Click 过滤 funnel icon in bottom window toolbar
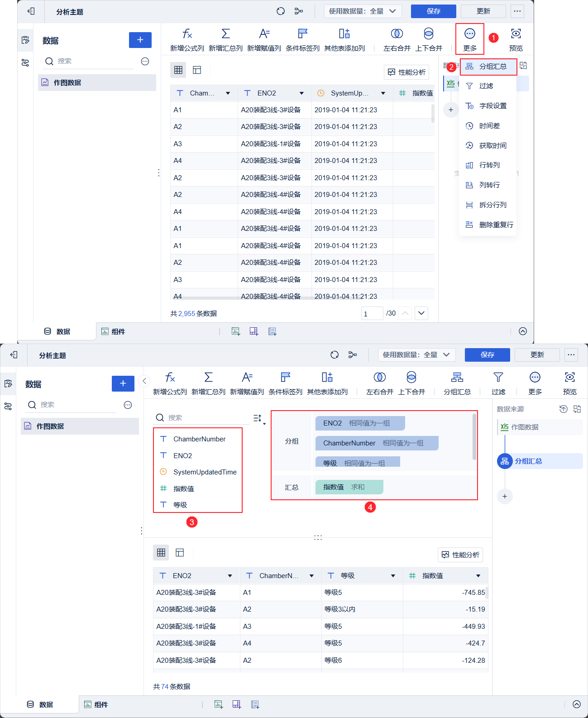 [x=498, y=377]
